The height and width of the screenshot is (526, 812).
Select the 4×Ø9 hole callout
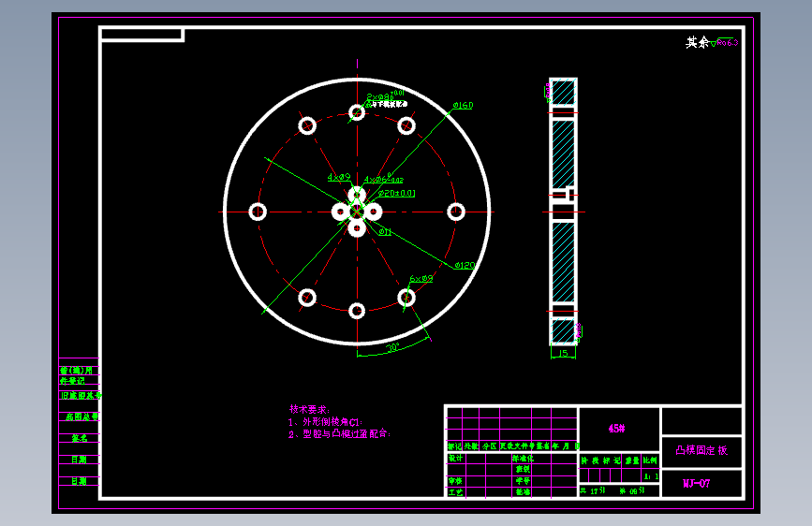click(x=339, y=177)
